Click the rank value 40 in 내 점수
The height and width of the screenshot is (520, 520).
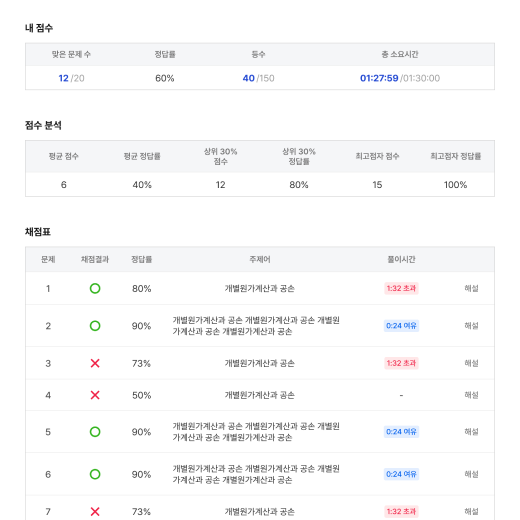click(249, 78)
